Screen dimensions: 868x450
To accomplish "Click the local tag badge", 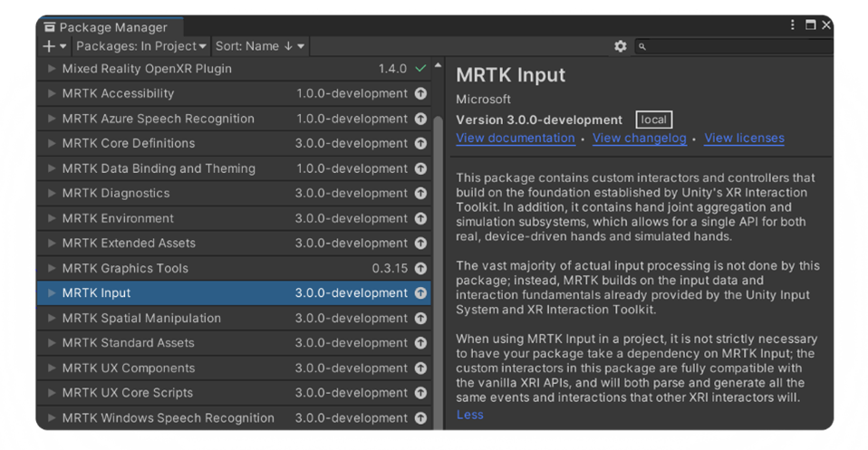I will (x=654, y=120).
